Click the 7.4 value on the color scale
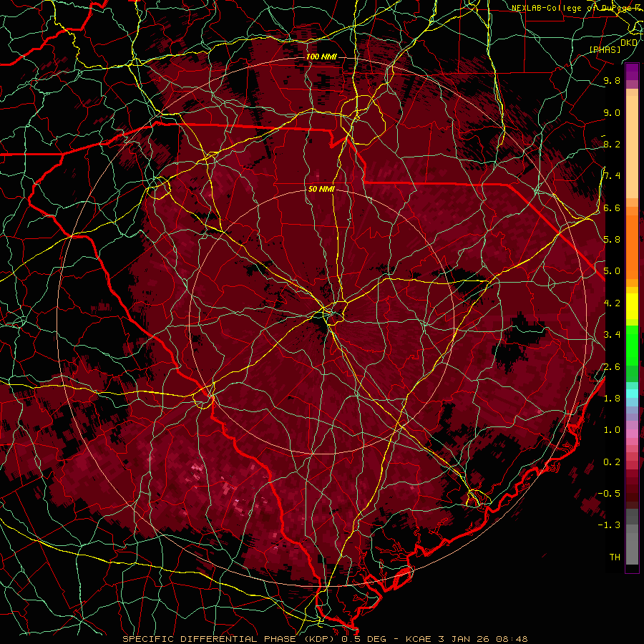This screenshot has width=644, height=644. (612, 176)
